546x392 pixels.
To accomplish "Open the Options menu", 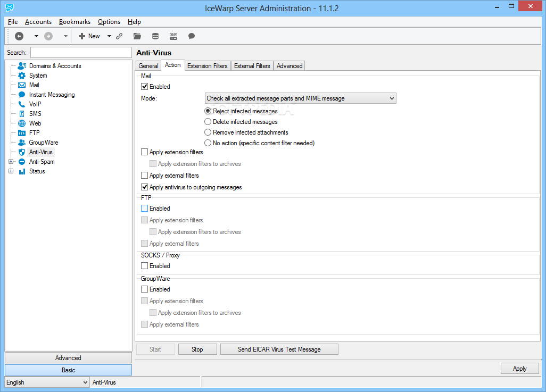I will tap(109, 22).
